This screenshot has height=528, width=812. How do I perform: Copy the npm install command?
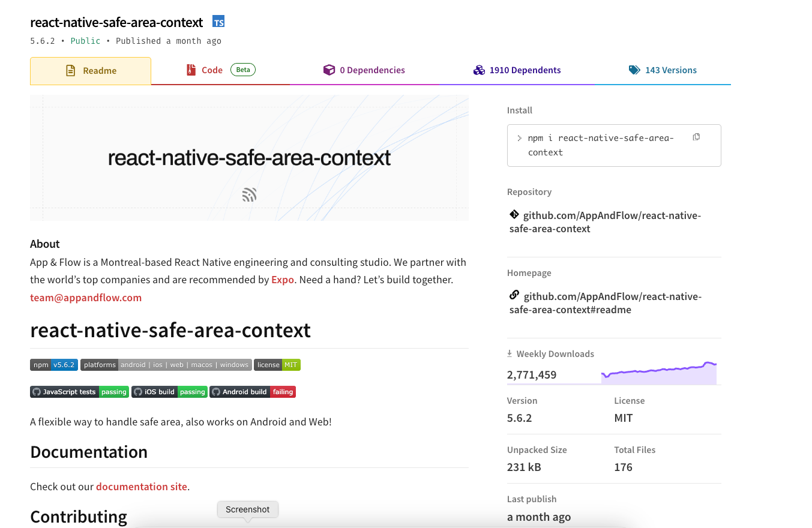(x=696, y=137)
